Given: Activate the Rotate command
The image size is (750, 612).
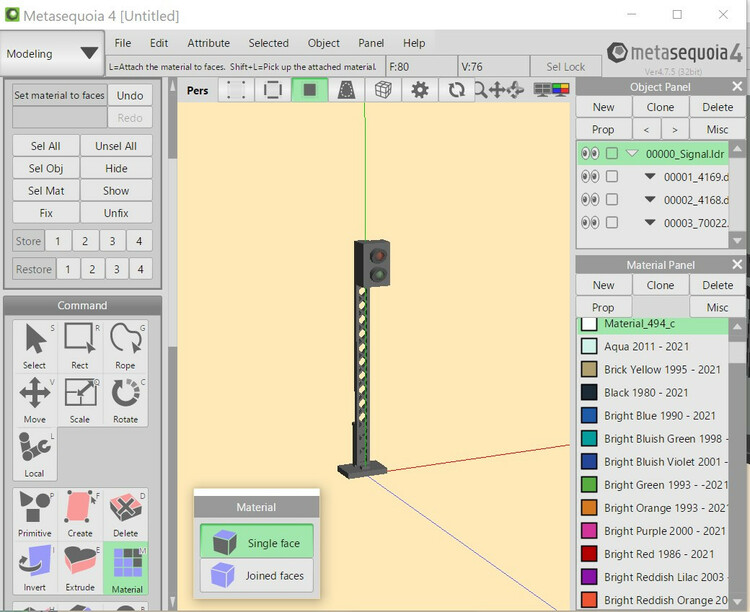Looking at the screenshot, I should 125,400.
